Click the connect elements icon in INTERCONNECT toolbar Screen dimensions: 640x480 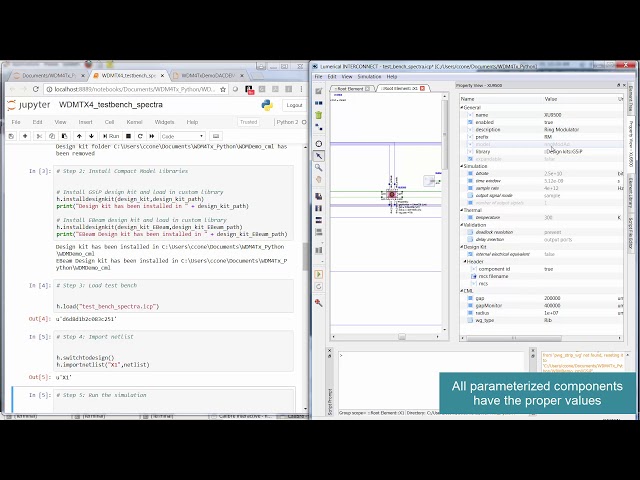319,127
